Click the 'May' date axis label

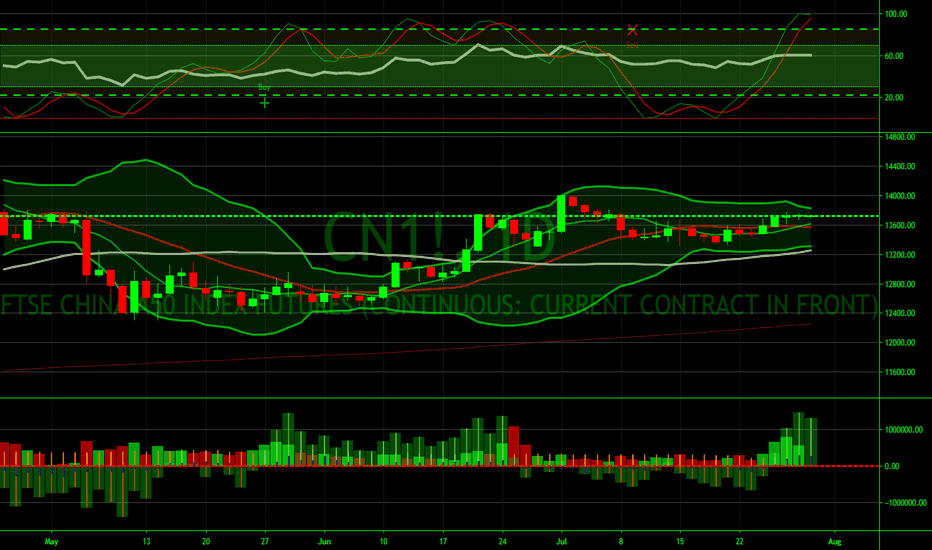52,542
